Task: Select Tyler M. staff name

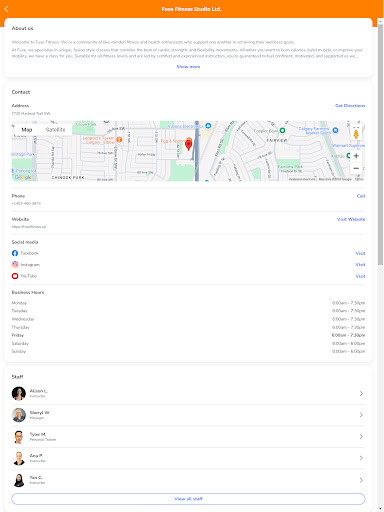Action: point(38,434)
